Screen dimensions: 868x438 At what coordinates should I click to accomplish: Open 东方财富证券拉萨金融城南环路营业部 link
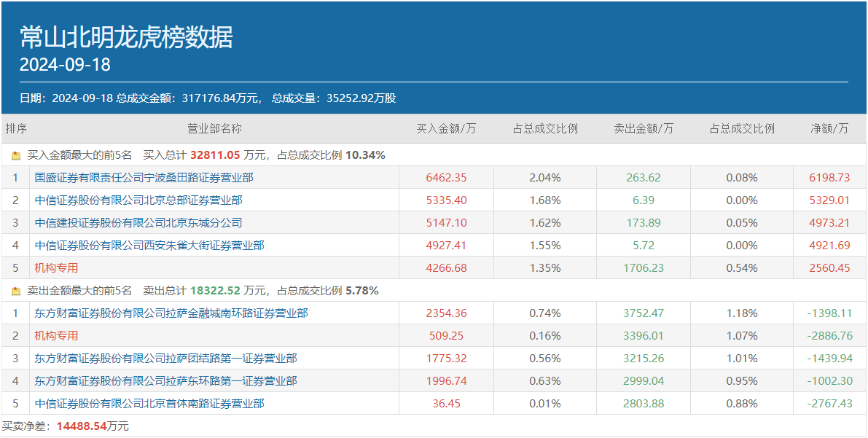coord(171,313)
